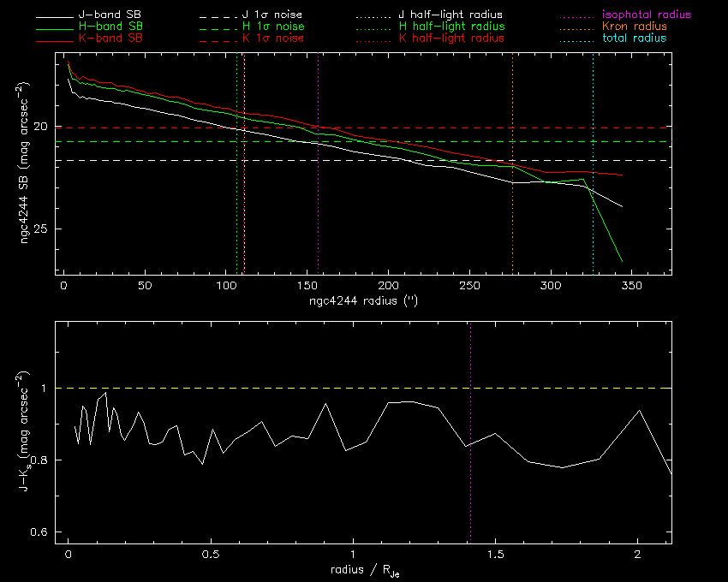Viewport: 728px width, 582px height.
Task: Click the 1.5 tick label on lower x-axis
Action: [x=495, y=554]
